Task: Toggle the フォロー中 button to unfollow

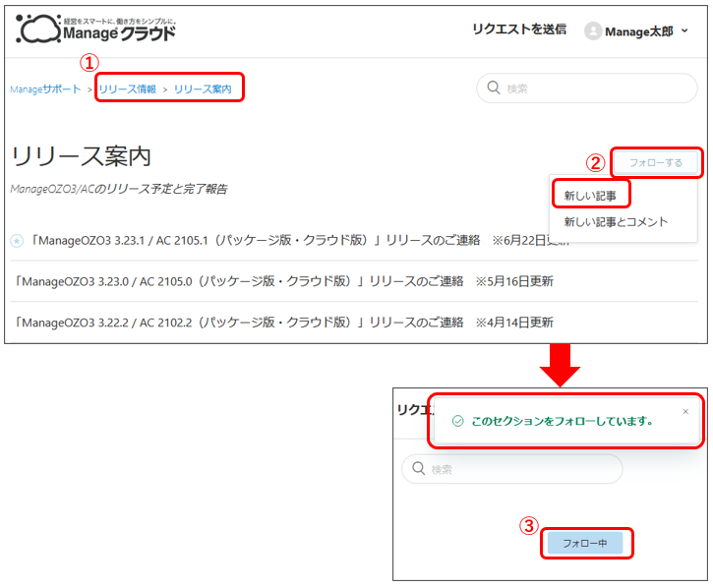Action: [585, 543]
